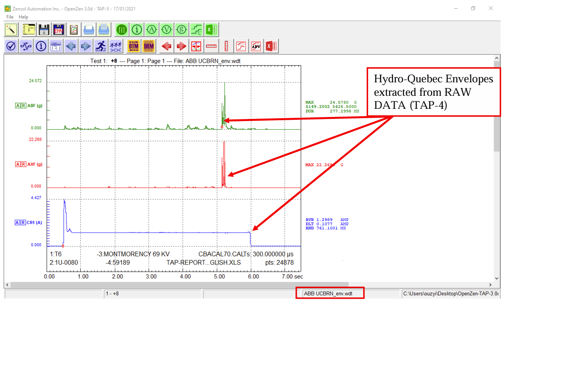Open the blue info icon
Screen dimensions: 587x392
41,46
